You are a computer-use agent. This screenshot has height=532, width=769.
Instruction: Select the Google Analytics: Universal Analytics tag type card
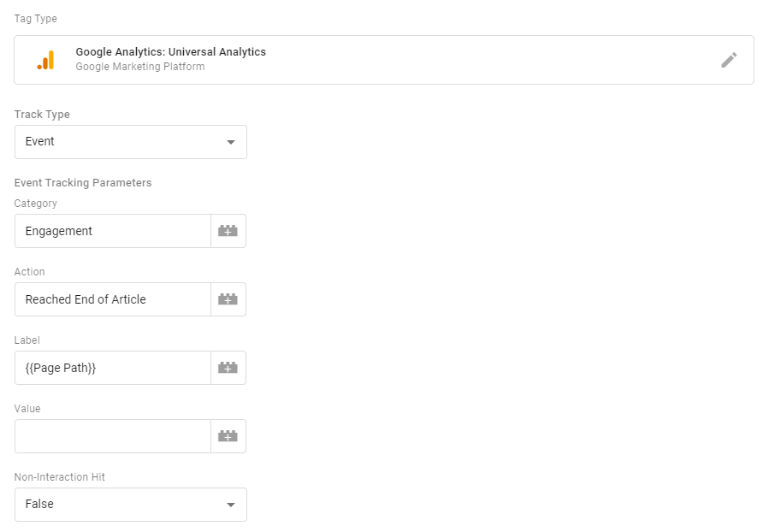pos(384,60)
